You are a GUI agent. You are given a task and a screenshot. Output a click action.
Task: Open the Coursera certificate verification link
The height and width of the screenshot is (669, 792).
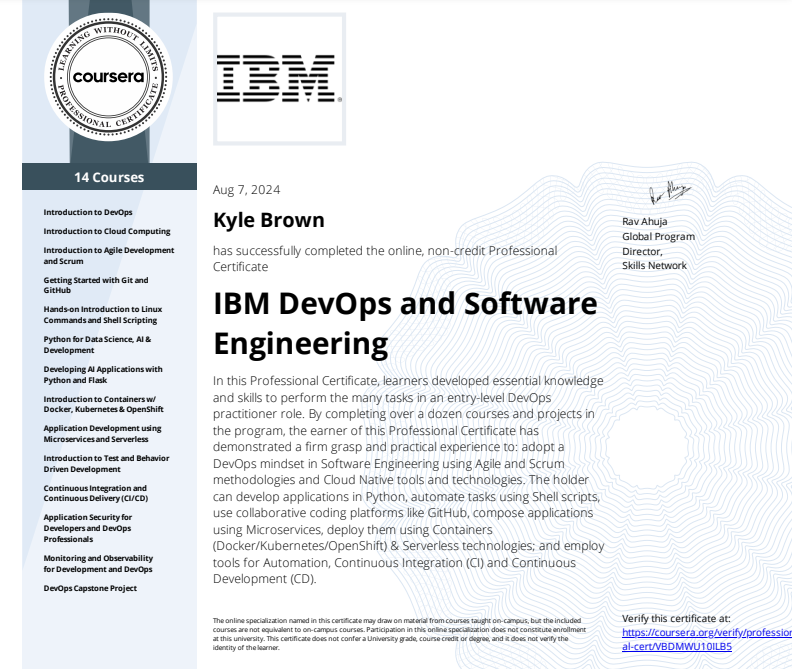[x=707, y=639]
